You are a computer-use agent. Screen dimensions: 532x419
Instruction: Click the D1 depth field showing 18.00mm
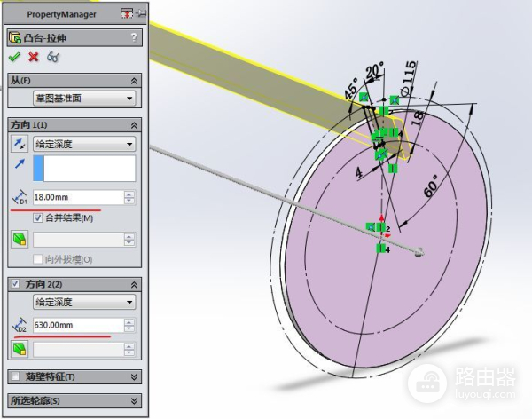pyautogui.click(x=76, y=198)
